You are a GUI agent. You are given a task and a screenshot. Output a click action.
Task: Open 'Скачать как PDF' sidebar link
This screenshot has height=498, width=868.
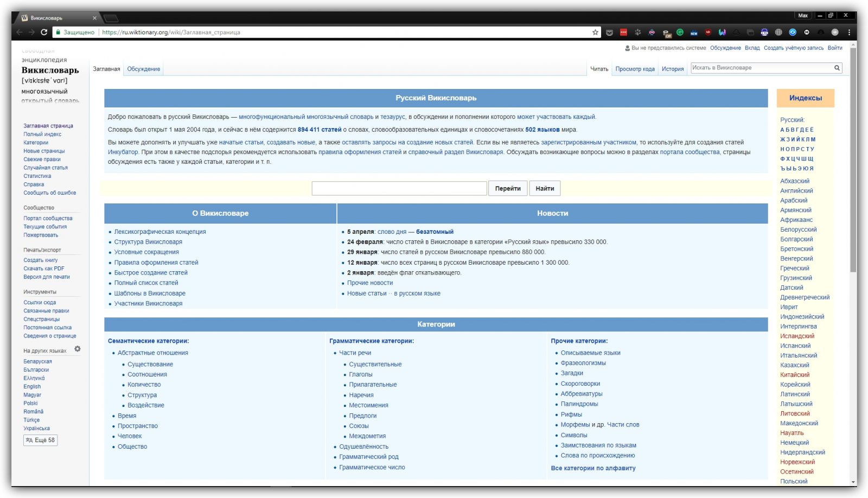pos(44,269)
